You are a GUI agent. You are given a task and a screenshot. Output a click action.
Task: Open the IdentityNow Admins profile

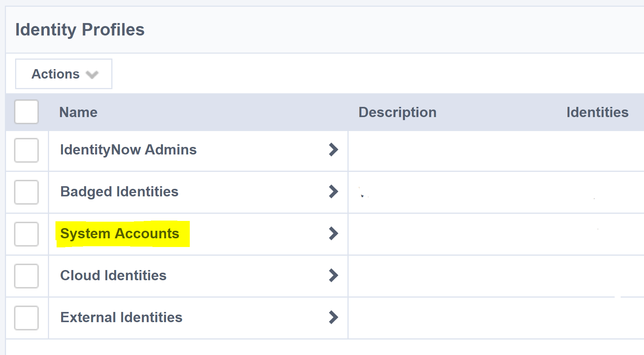click(x=128, y=150)
